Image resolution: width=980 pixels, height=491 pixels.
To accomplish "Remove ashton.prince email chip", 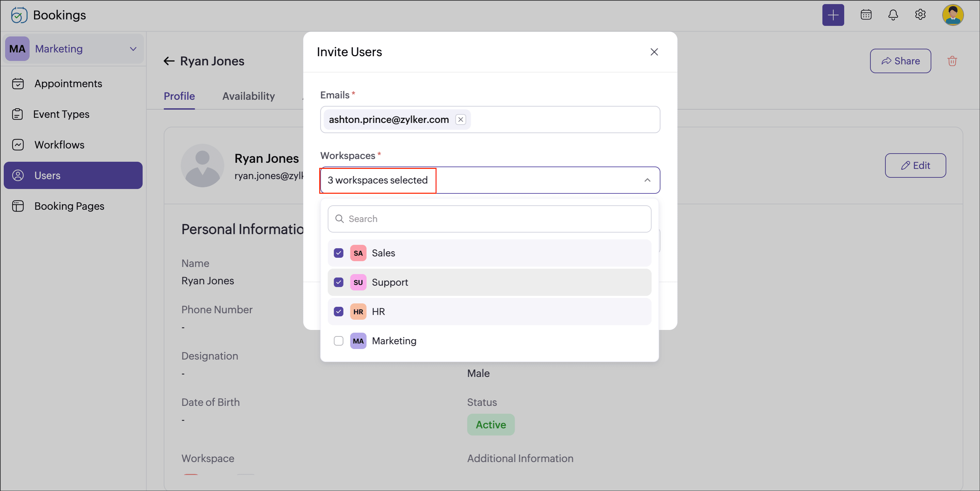I will (x=460, y=120).
